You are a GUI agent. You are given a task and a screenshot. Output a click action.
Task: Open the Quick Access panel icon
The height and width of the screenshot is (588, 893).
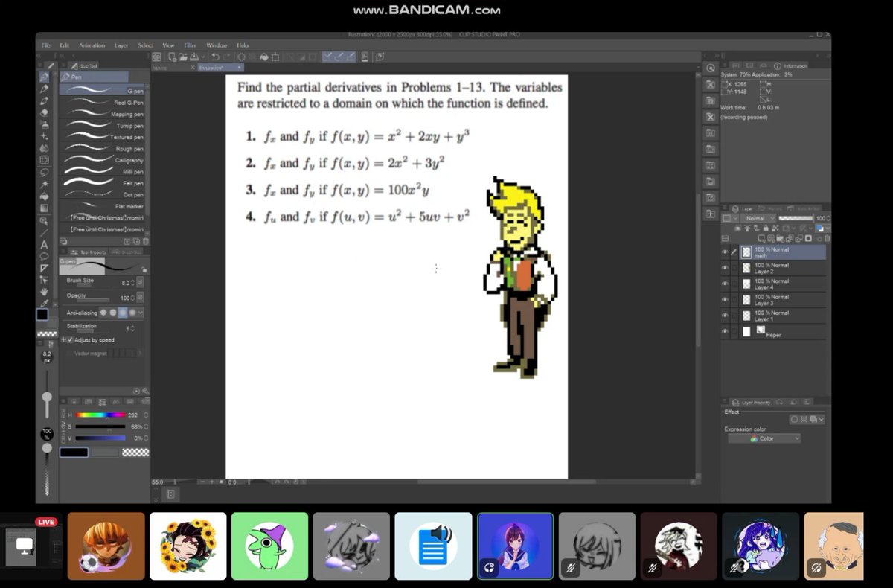711,68
